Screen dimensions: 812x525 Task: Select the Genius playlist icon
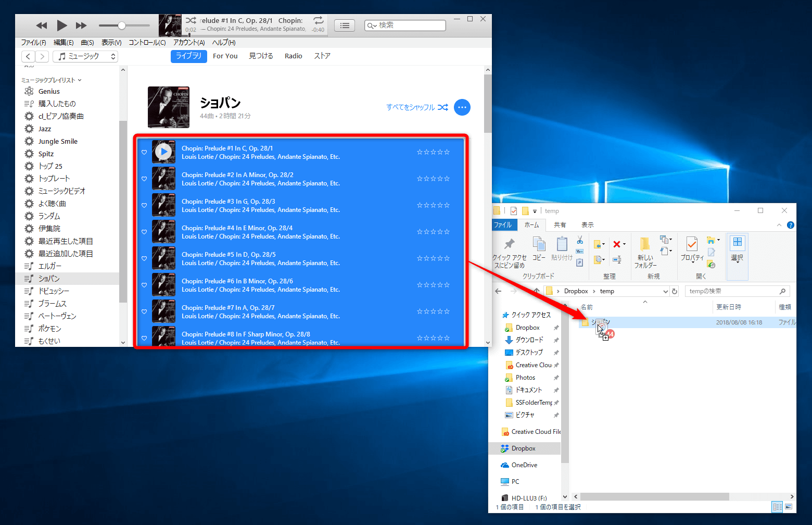click(29, 91)
